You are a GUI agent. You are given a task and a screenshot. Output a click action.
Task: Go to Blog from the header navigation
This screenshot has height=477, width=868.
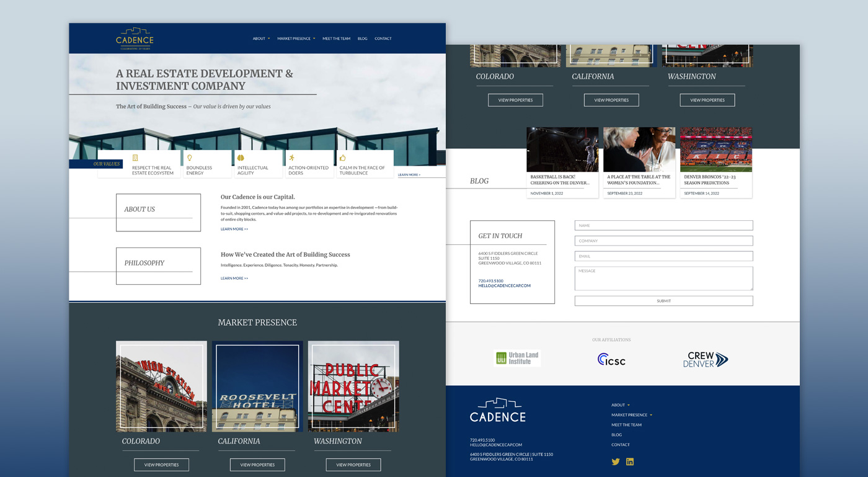362,38
